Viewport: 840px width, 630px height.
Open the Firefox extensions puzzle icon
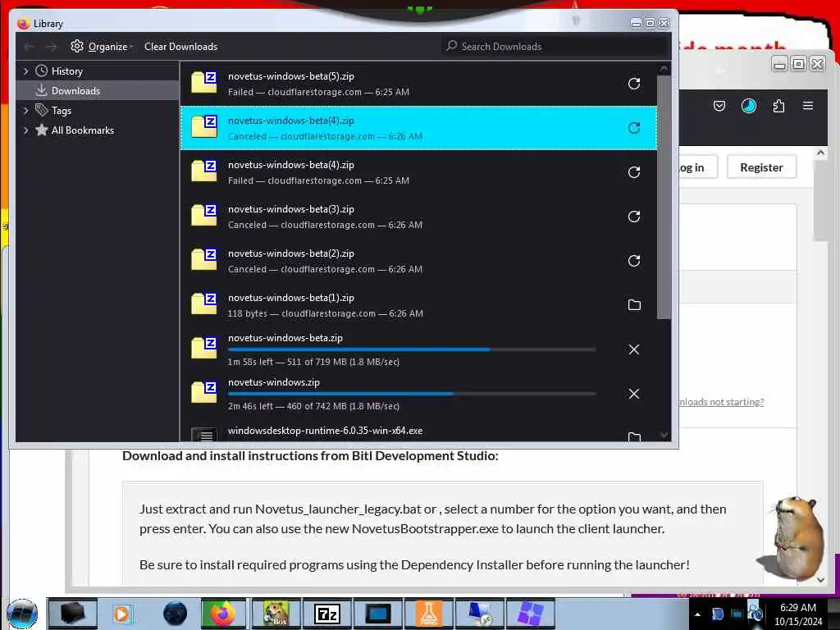click(778, 106)
